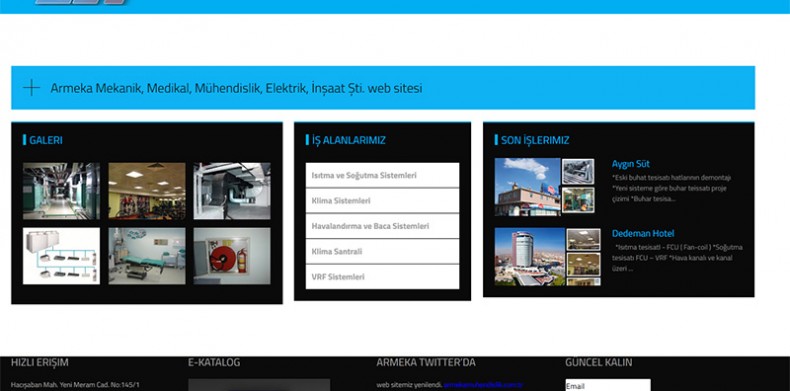View the Aygın Süt building photo
790x391 pixels.
pyautogui.click(x=528, y=187)
